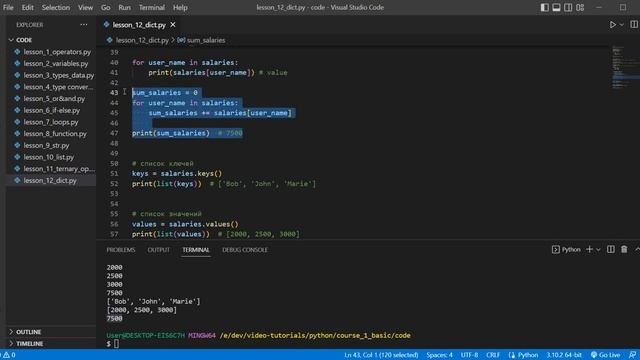This screenshot has width=640, height=360.
Task: Click code line print(sum_salaries)
Action: click(171, 133)
